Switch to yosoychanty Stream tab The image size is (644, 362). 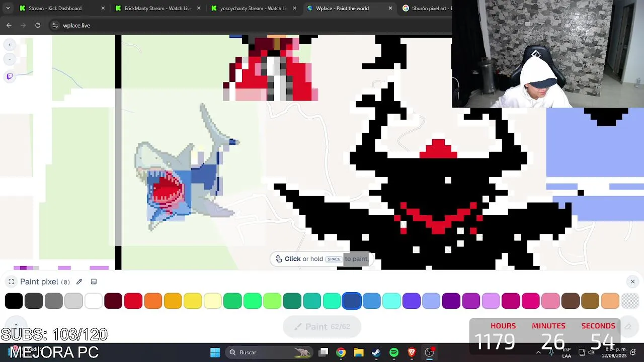pos(254,8)
